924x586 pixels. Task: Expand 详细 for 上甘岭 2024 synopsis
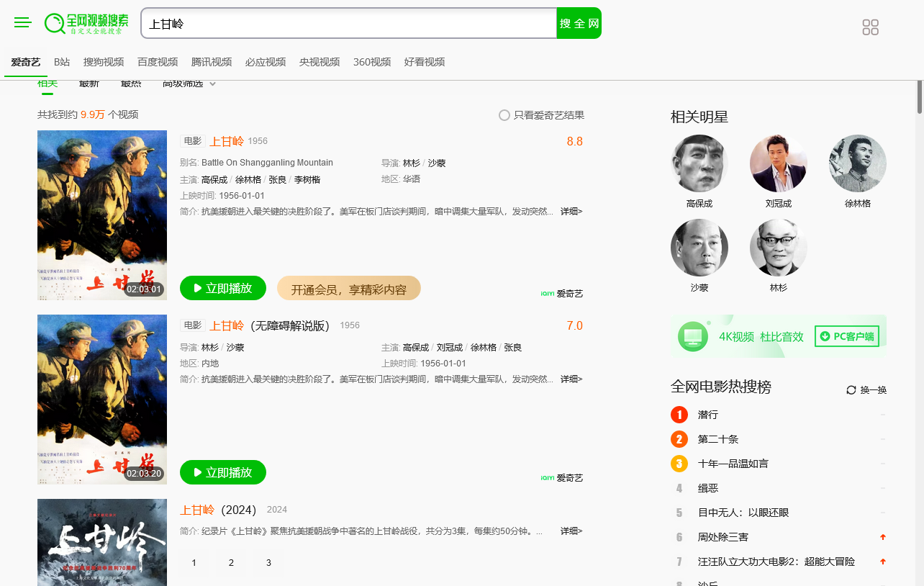point(571,531)
